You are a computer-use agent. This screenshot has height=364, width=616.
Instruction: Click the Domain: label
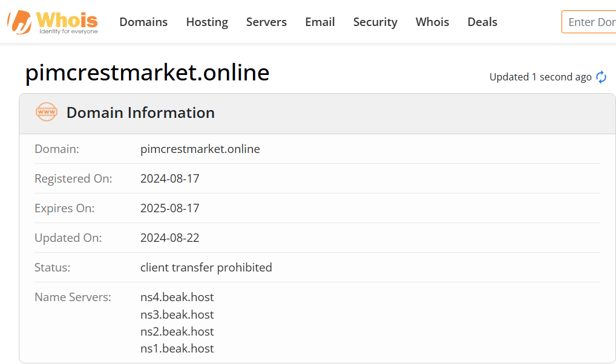[x=56, y=149]
